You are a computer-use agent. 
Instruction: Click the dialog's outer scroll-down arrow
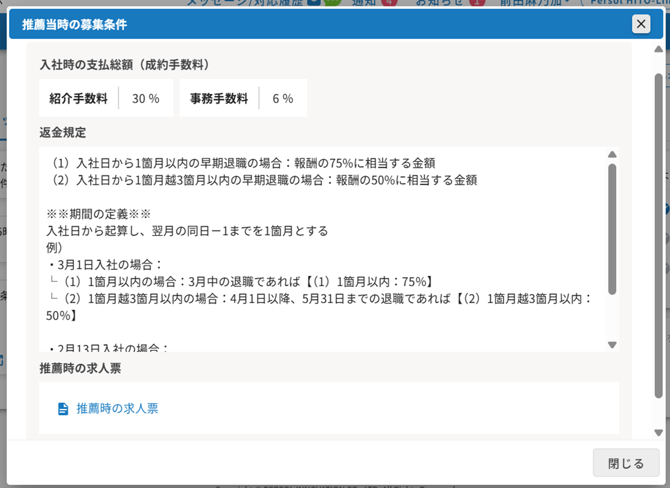point(658,432)
